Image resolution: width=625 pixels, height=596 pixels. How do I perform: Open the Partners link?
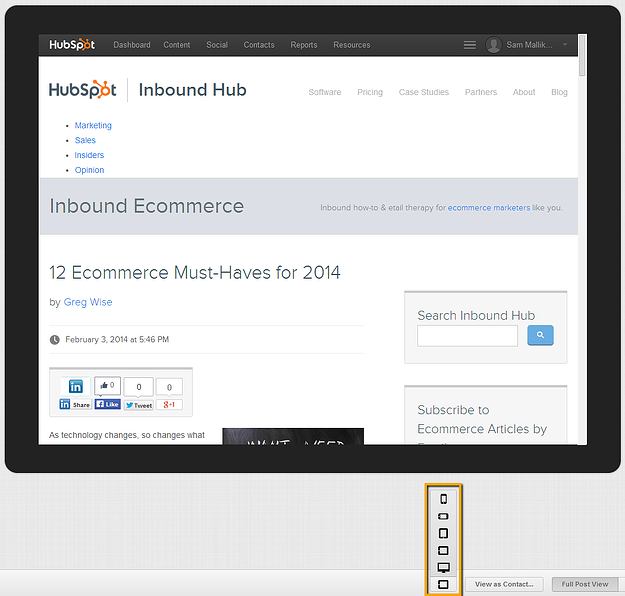point(481,92)
